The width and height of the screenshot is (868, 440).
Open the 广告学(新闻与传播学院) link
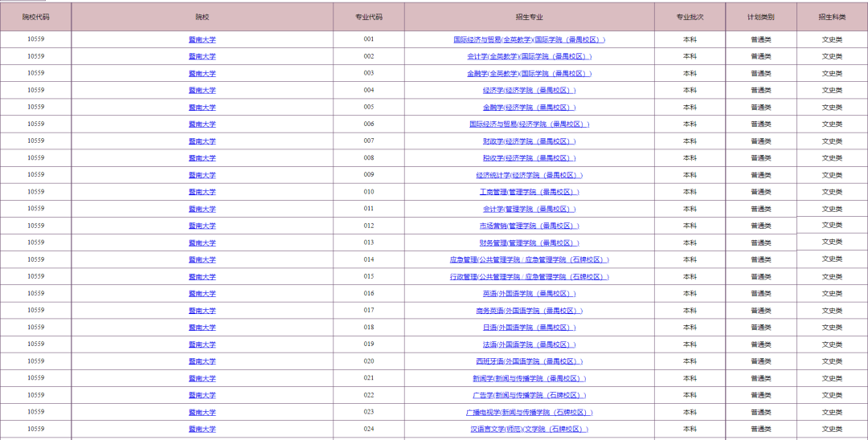[x=529, y=395]
